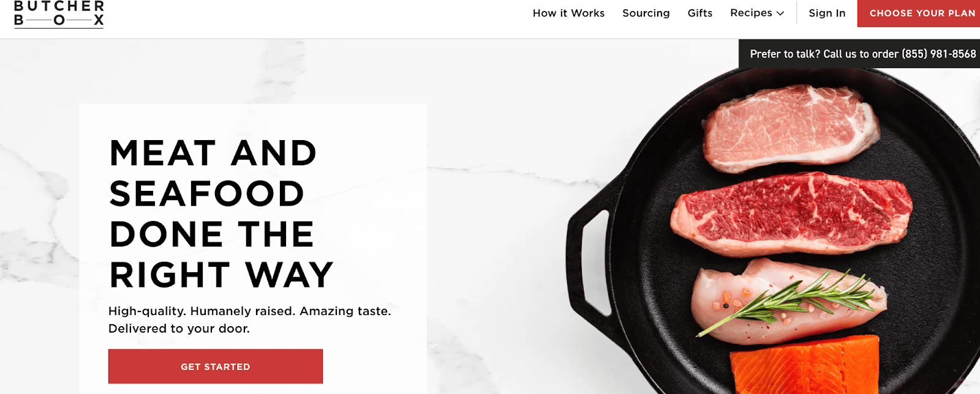Viewport: 980px width, 394px height.
Task: Open the How it Works page
Action: click(x=568, y=13)
